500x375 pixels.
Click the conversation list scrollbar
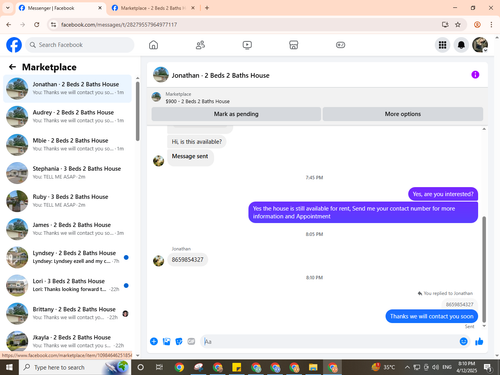coord(138,111)
